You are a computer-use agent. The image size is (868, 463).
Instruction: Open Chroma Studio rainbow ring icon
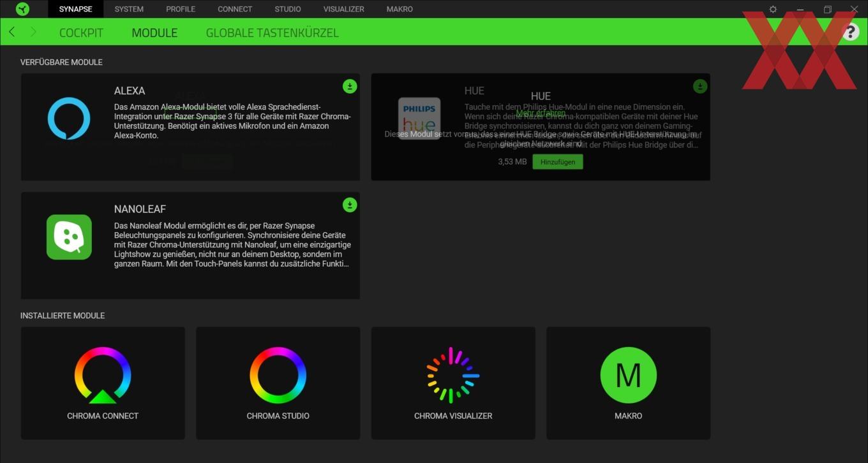tap(278, 375)
